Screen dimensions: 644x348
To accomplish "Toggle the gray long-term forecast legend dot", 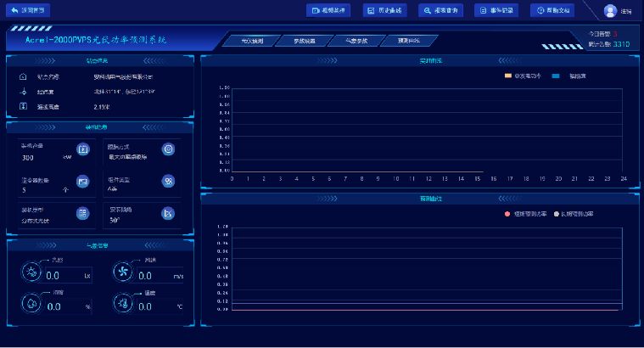I will point(557,214).
